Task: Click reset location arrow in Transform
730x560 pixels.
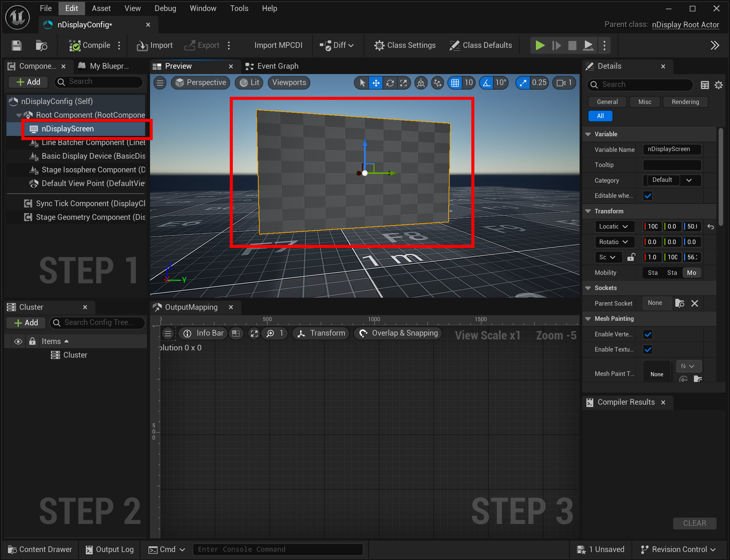Action: click(x=711, y=227)
